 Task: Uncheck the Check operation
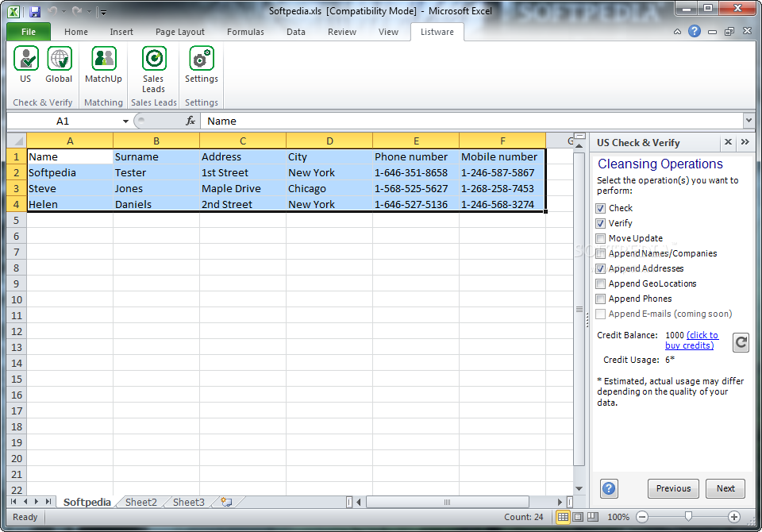point(601,208)
